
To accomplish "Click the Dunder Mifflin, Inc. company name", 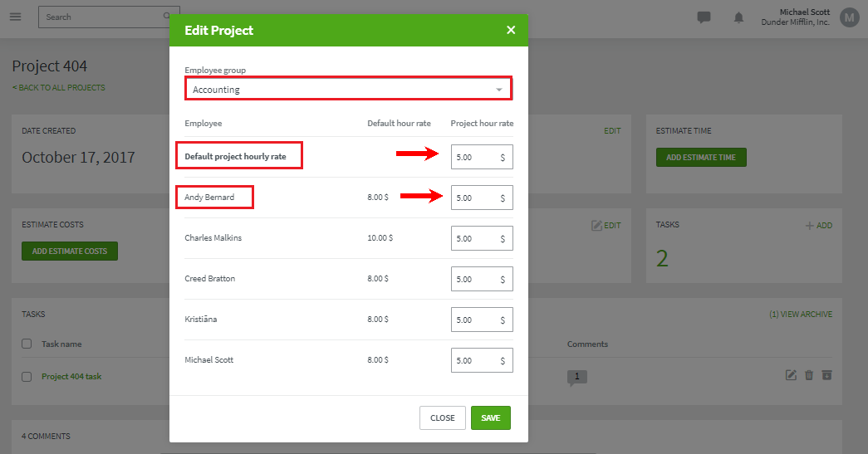I will 796,22.
